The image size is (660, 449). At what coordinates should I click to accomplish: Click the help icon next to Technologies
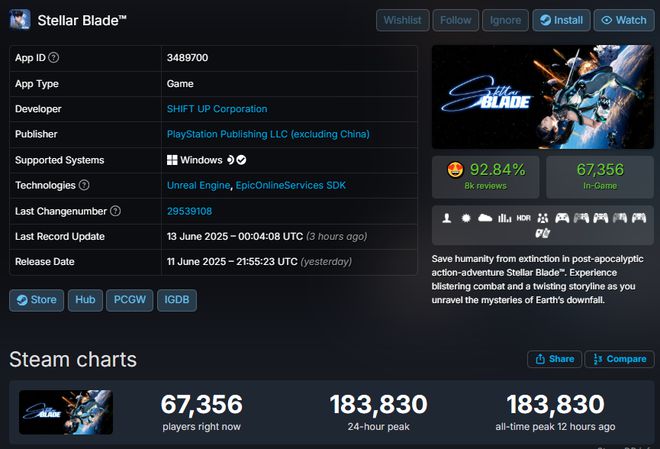(x=84, y=185)
